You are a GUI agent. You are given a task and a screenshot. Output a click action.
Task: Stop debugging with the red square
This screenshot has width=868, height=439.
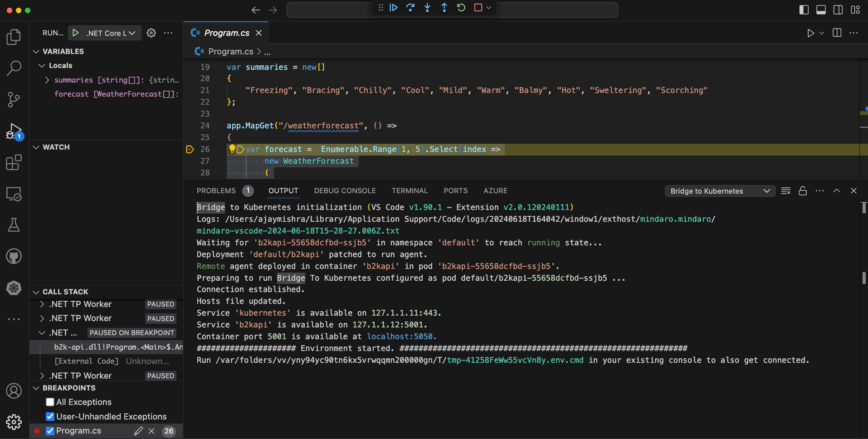tap(478, 8)
